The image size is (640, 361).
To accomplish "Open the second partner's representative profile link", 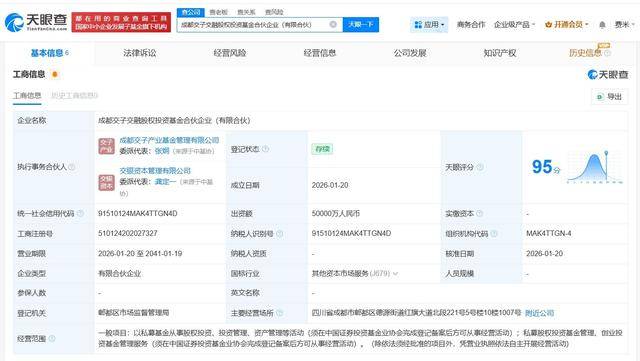I will [x=165, y=181].
